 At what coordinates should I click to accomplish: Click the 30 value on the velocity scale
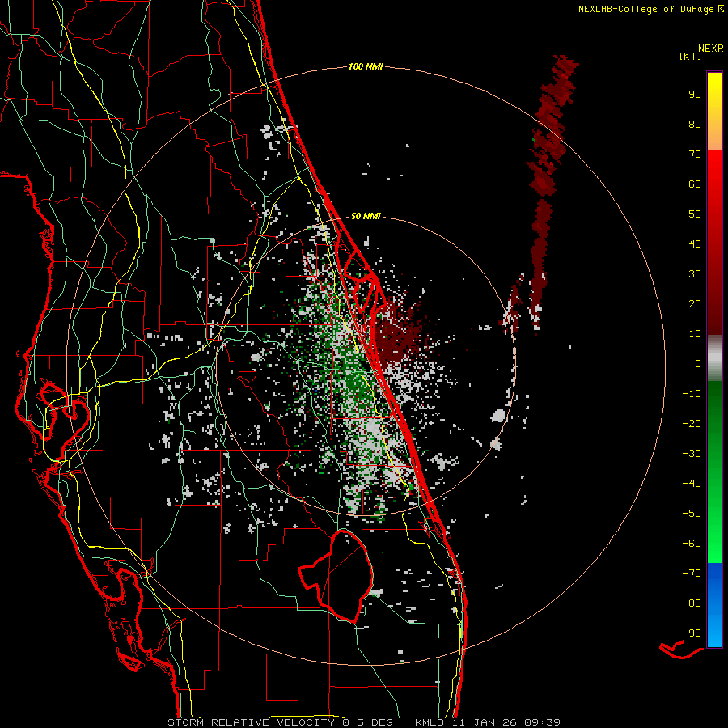tap(695, 274)
